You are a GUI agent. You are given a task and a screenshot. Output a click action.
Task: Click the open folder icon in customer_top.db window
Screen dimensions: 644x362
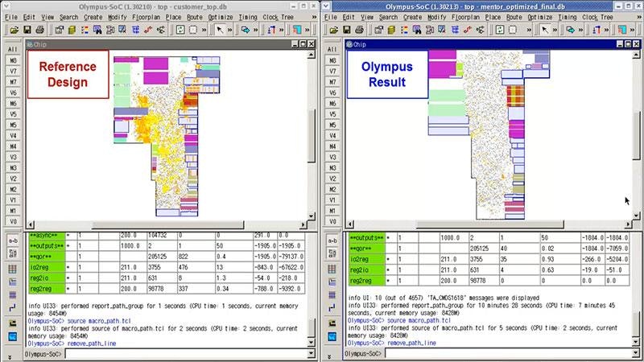14,30
